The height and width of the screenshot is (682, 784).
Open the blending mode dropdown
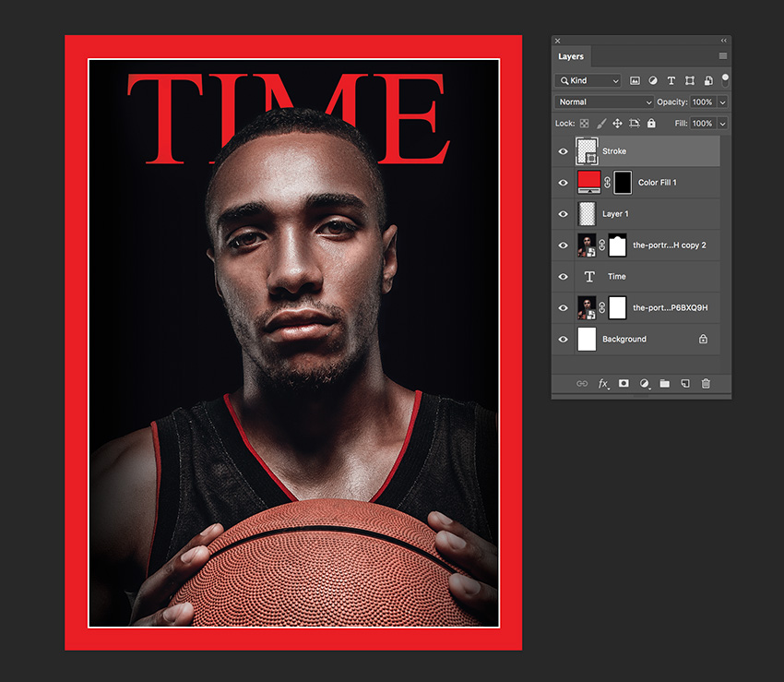(604, 102)
